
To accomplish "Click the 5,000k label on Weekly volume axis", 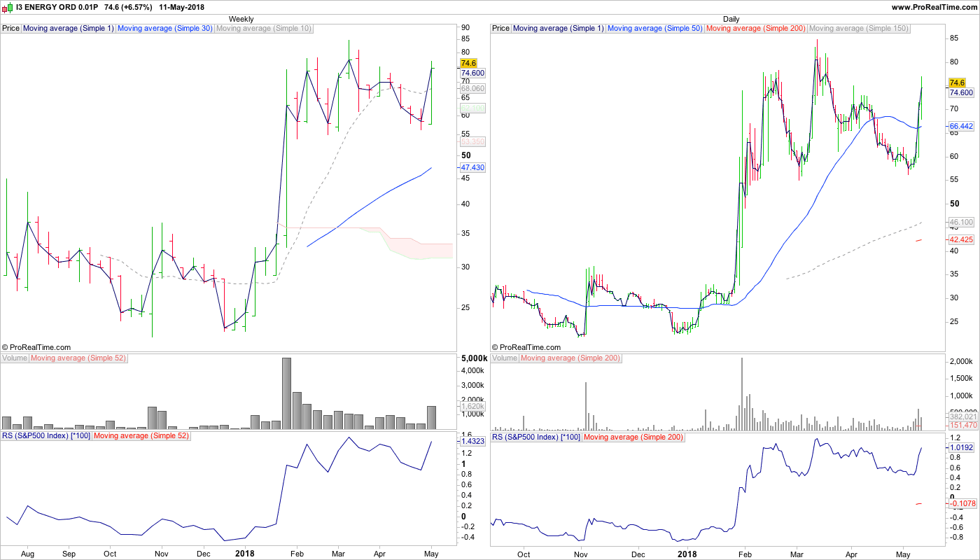I will [x=473, y=358].
